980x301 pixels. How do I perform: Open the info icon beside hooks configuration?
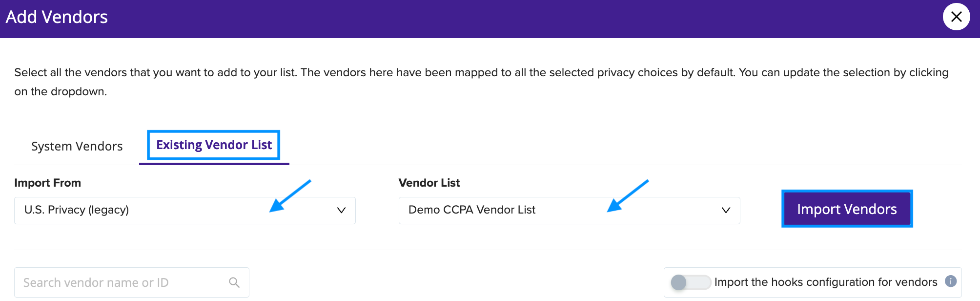coord(950,281)
